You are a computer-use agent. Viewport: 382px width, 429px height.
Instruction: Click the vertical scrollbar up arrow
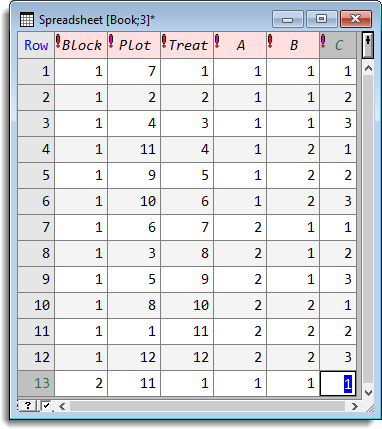tap(368, 69)
